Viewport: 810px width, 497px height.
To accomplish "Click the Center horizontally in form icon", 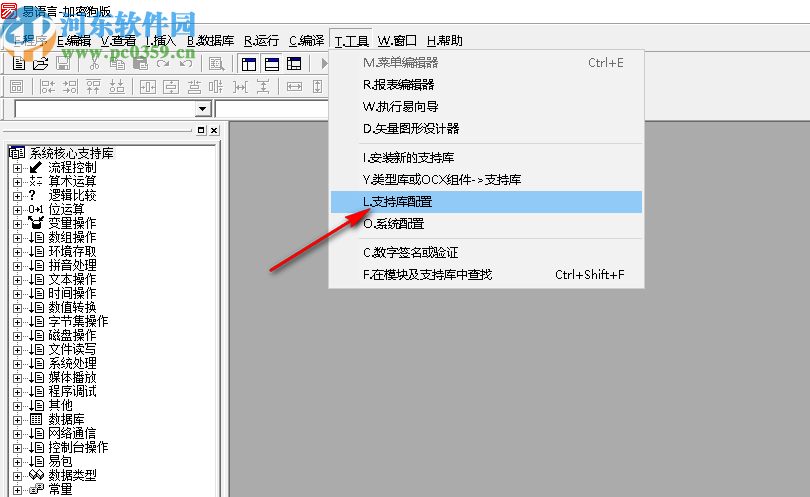I will click(x=148, y=86).
